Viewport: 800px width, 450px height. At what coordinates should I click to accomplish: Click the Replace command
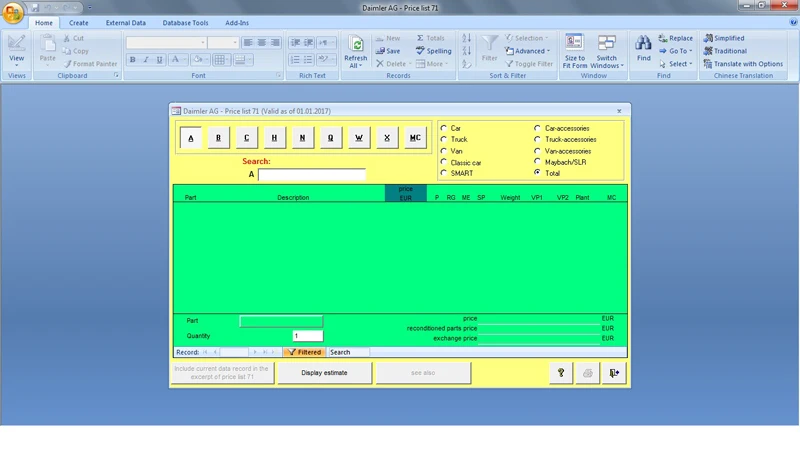676,38
